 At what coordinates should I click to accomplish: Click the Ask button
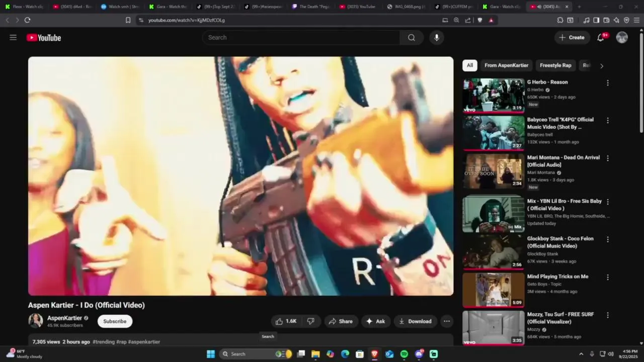pyautogui.click(x=375, y=321)
